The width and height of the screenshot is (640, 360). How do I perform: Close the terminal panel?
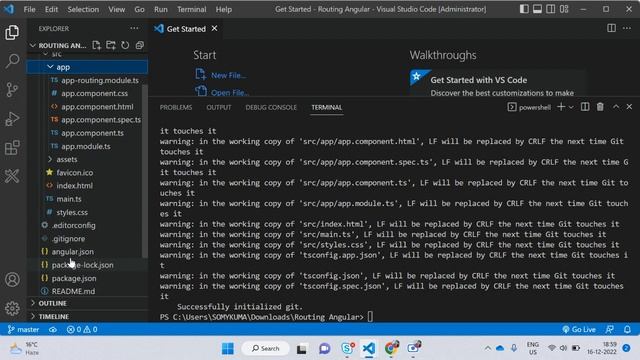[629, 107]
